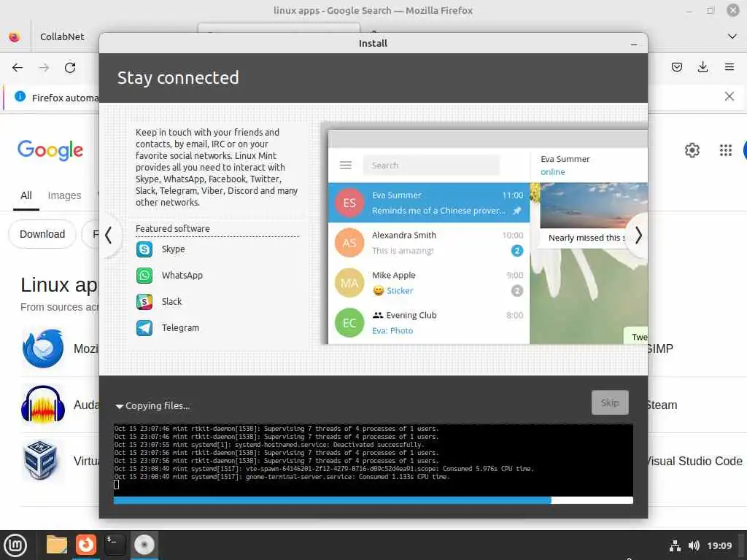Viewport: 747px width, 560px height.
Task: Click the Firefox View icon in tab bar
Action: pyautogui.click(x=15, y=36)
